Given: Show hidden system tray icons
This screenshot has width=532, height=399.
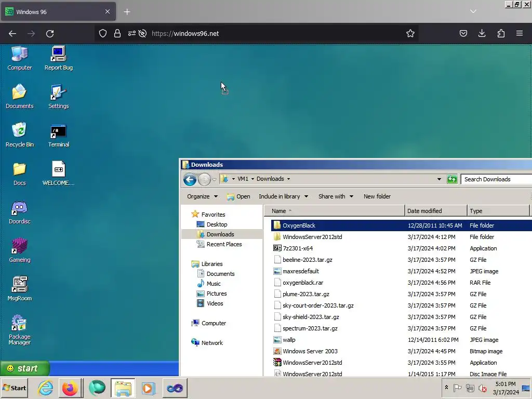Looking at the screenshot, I should point(446,388).
